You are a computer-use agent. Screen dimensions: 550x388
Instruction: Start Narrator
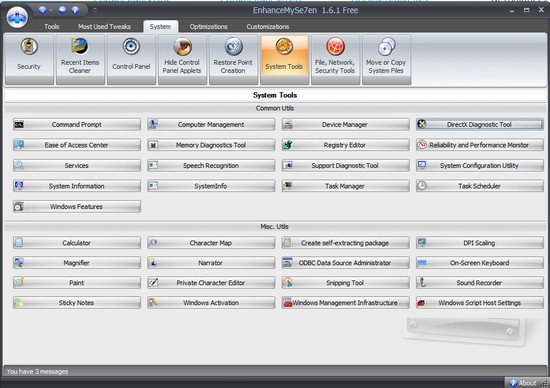[x=211, y=263]
